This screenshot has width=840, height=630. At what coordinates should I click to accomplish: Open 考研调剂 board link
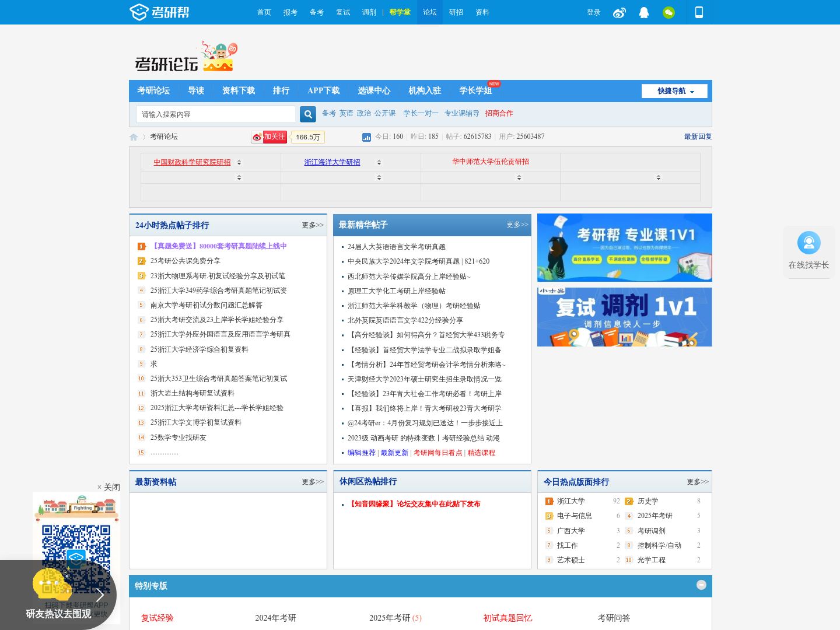coord(651,531)
